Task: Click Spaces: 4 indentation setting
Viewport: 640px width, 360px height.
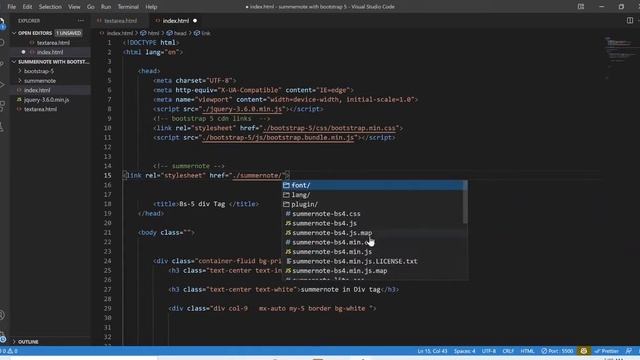Action: pyautogui.click(x=464, y=351)
